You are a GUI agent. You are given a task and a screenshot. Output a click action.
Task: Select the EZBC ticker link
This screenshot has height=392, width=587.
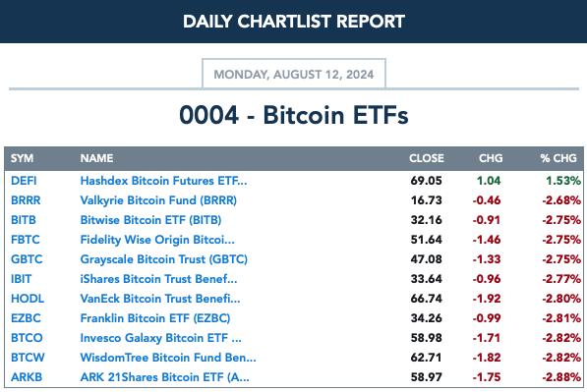click(x=26, y=318)
